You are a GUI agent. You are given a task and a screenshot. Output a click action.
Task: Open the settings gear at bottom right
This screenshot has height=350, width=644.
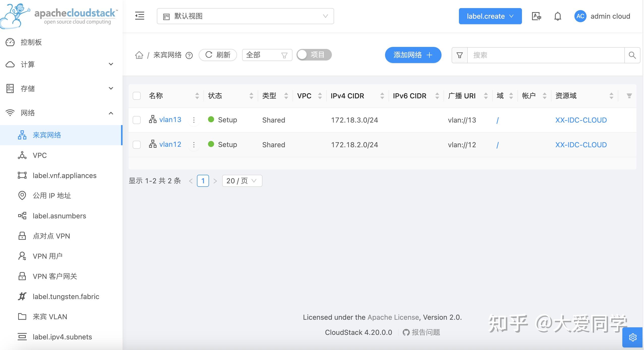click(633, 337)
